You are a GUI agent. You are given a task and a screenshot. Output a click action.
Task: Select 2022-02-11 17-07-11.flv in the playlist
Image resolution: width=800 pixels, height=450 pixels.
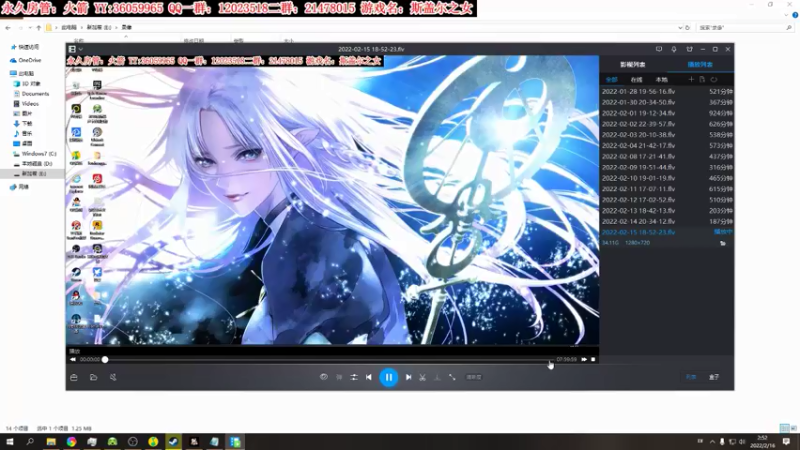pyautogui.click(x=667, y=189)
